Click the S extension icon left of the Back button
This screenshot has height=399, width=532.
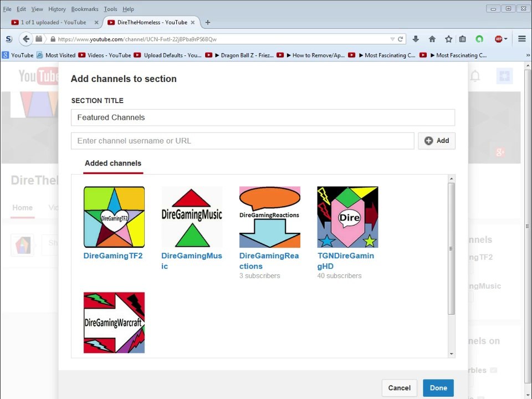pyautogui.click(x=9, y=39)
